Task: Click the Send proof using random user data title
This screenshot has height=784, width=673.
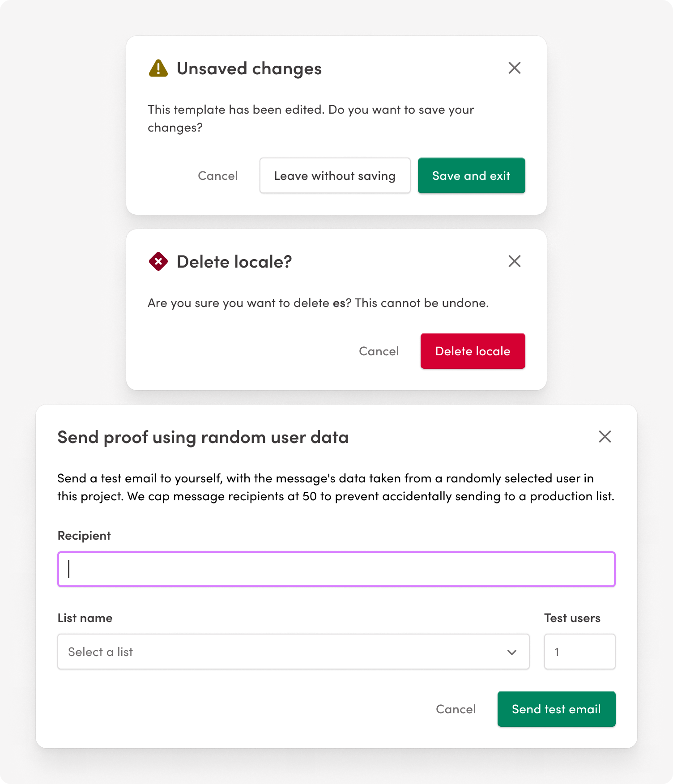Action: (204, 436)
